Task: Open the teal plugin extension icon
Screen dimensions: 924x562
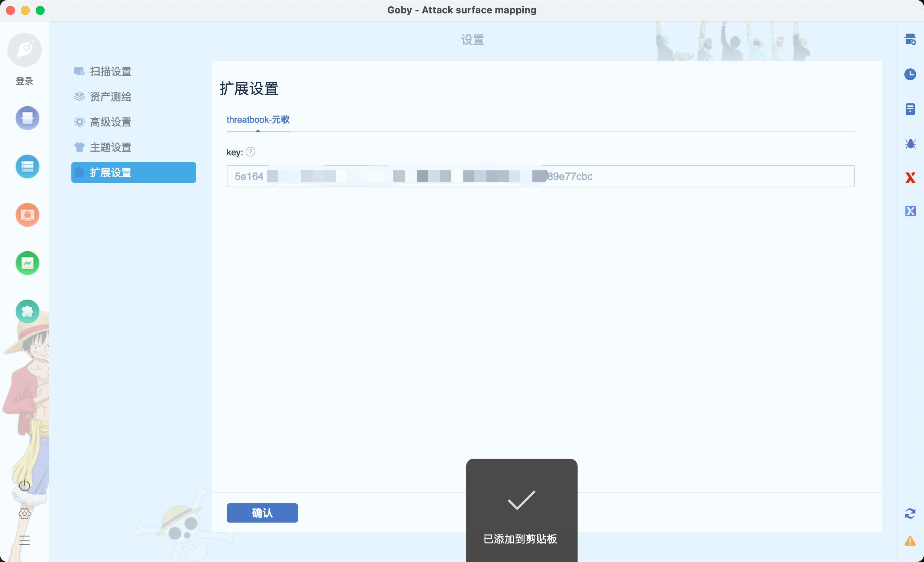Action: [x=27, y=311]
